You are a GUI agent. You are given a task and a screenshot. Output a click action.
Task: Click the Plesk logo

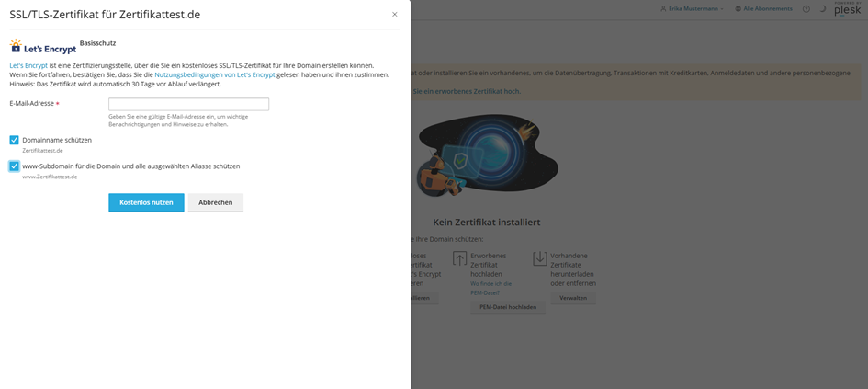pos(847,9)
